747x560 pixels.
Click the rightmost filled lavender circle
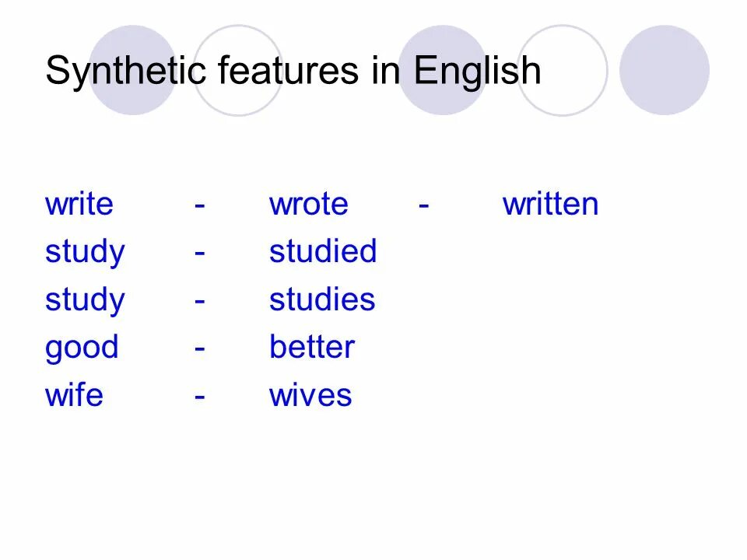click(665, 70)
